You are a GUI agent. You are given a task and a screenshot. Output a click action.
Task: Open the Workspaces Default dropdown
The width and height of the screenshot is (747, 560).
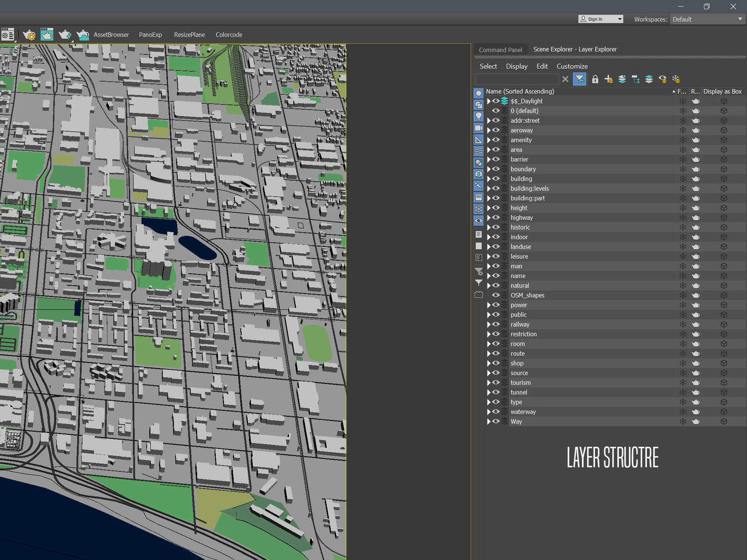pos(708,19)
